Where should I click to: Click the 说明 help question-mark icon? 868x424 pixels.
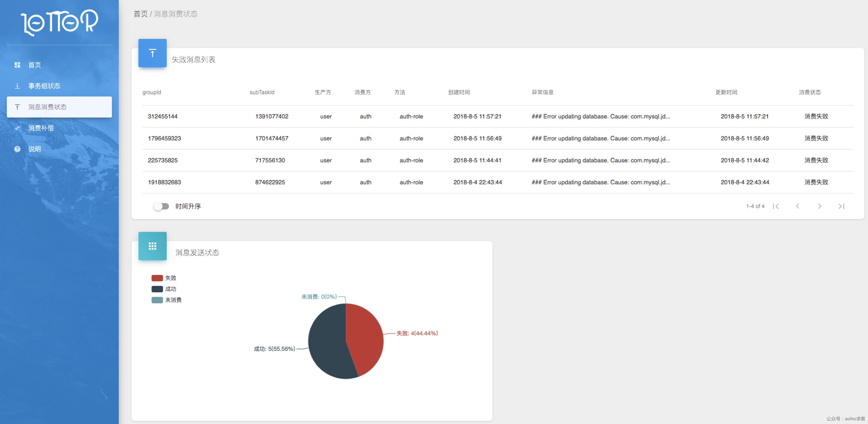click(17, 149)
